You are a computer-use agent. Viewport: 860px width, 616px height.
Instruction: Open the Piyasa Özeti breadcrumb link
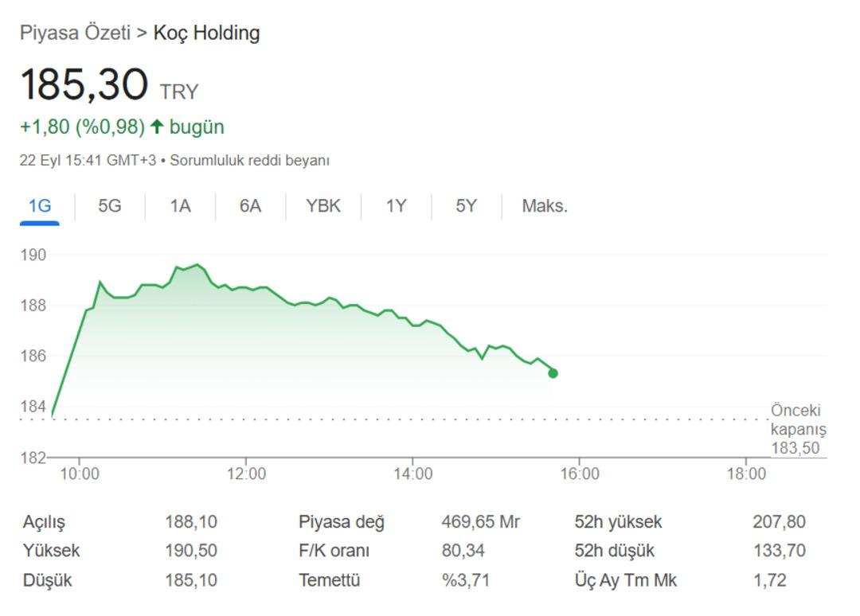pyautogui.click(x=75, y=33)
